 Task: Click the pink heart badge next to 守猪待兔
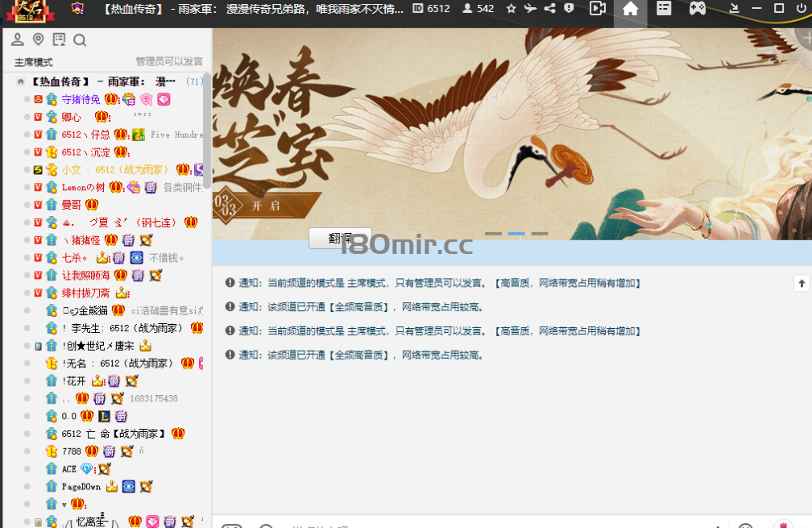(x=164, y=99)
